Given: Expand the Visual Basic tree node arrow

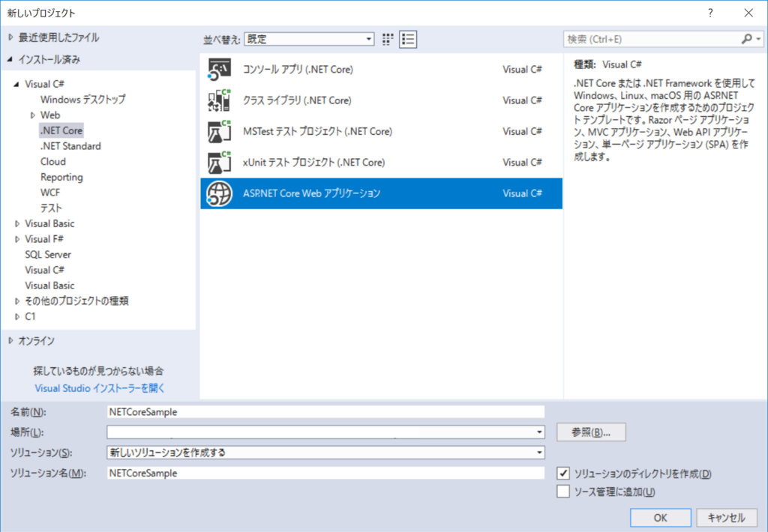Looking at the screenshot, I should tap(17, 224).
